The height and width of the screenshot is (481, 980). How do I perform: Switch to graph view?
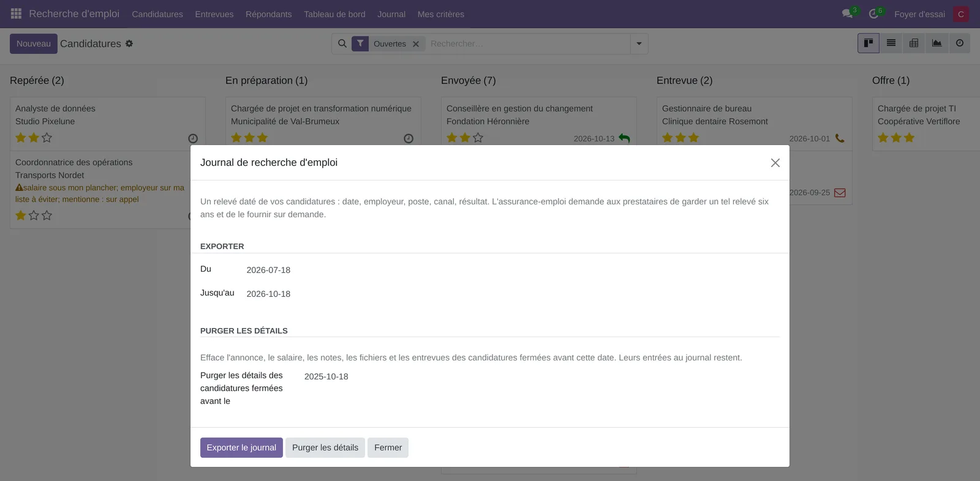click(937, 43)
